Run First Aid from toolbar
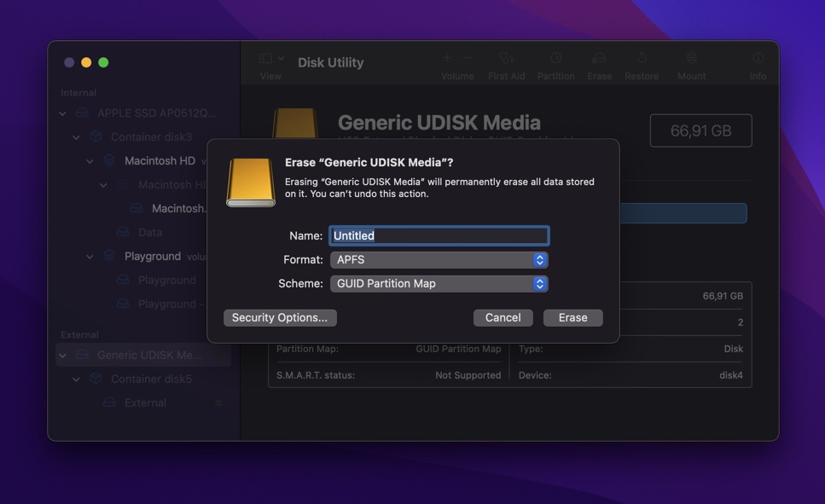825x504 pixels. pyautogui.click(x=506, y=58)
